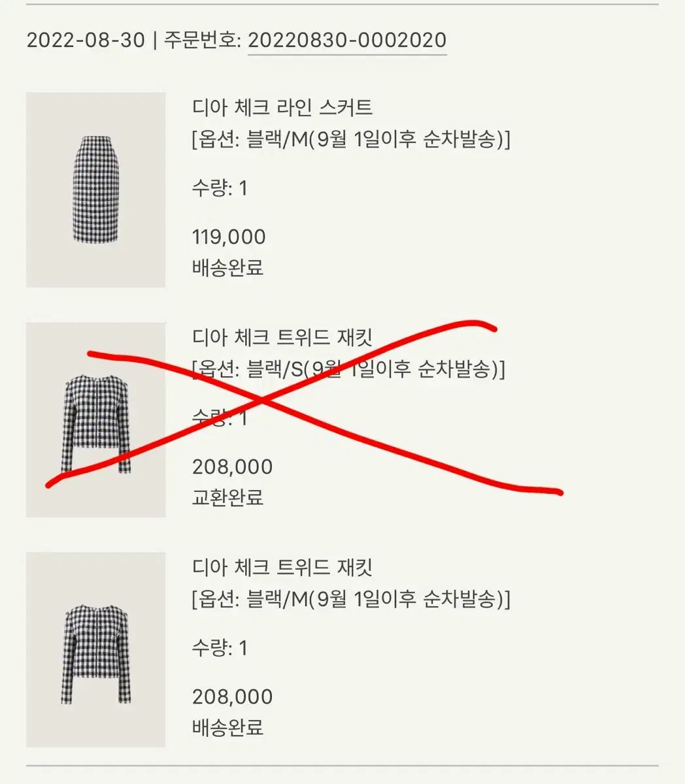Screen dimensions: 685x784
Task: Select the jacket's 블랙/M option text
Action: (x=351, y=598)
